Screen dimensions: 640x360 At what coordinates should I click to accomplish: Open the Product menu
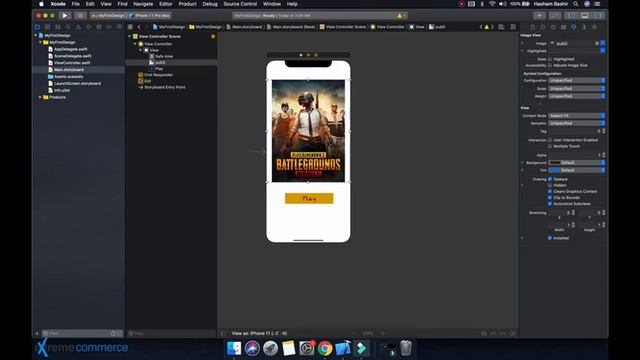click(x=187, y=4)
